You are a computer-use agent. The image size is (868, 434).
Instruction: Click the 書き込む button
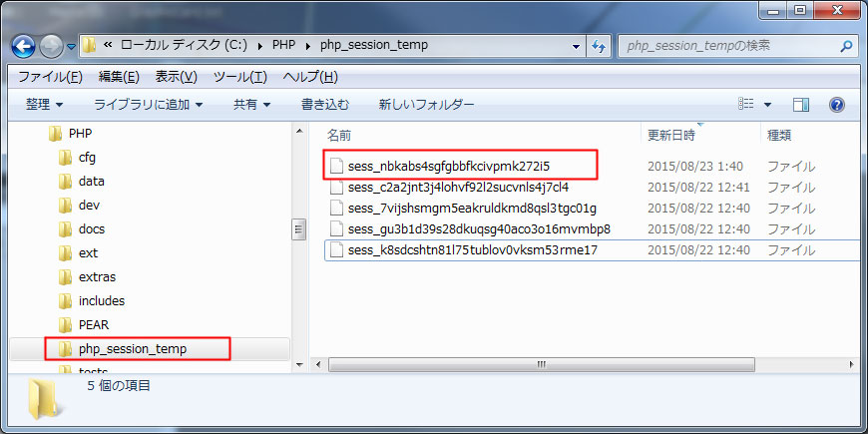point(325,104)
